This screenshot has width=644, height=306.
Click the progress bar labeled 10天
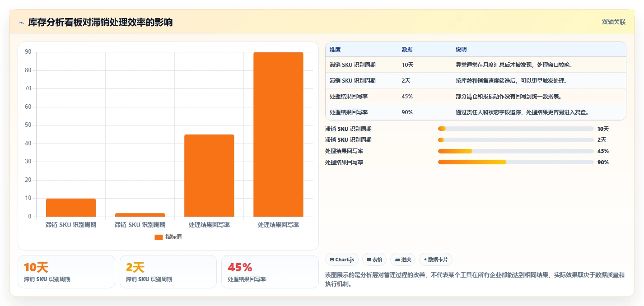516,129
